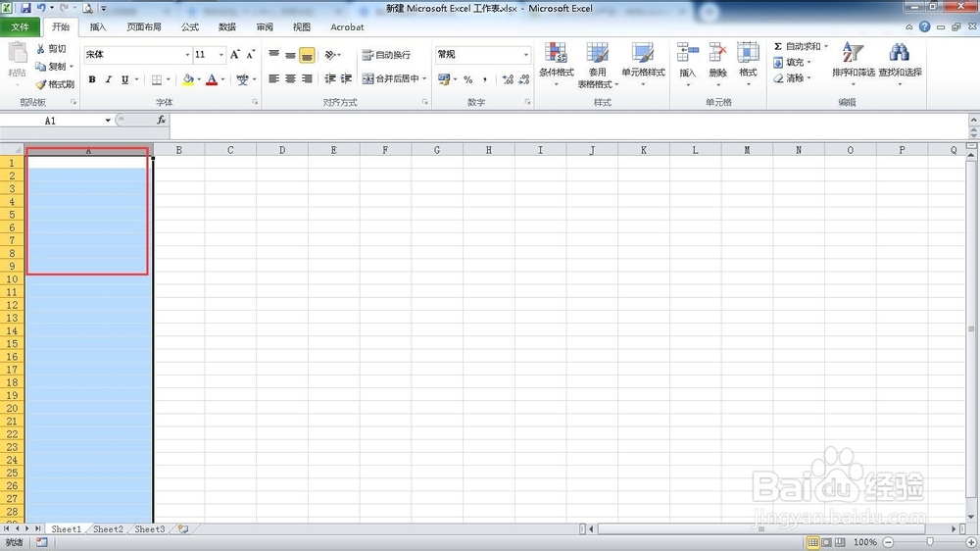Toggle underline formatting
This screenshot has width=980, height=551.
tap(125, 79)
